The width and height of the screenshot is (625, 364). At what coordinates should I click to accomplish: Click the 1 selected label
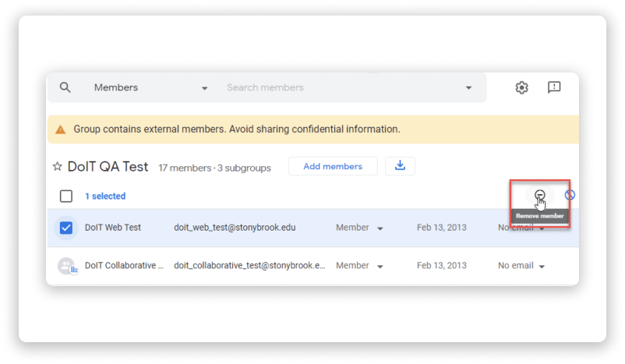pyautogui.click(x=105, y=196)
